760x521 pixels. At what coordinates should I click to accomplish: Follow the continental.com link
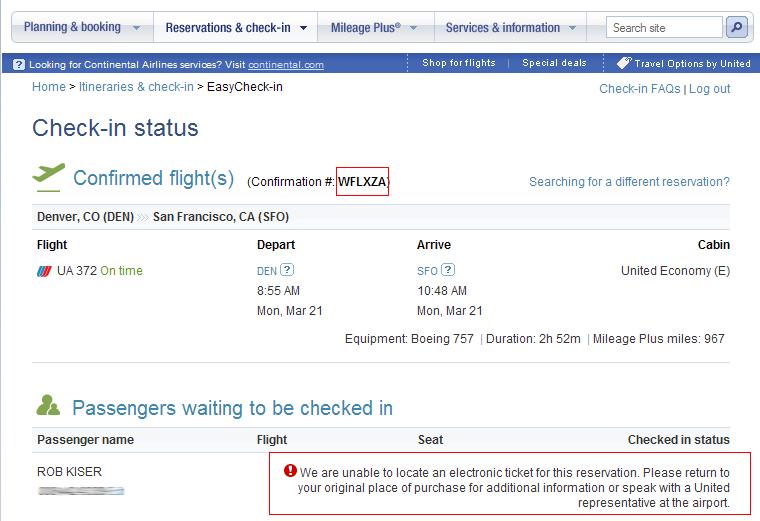pyautogui.click(x=286, y=64)
